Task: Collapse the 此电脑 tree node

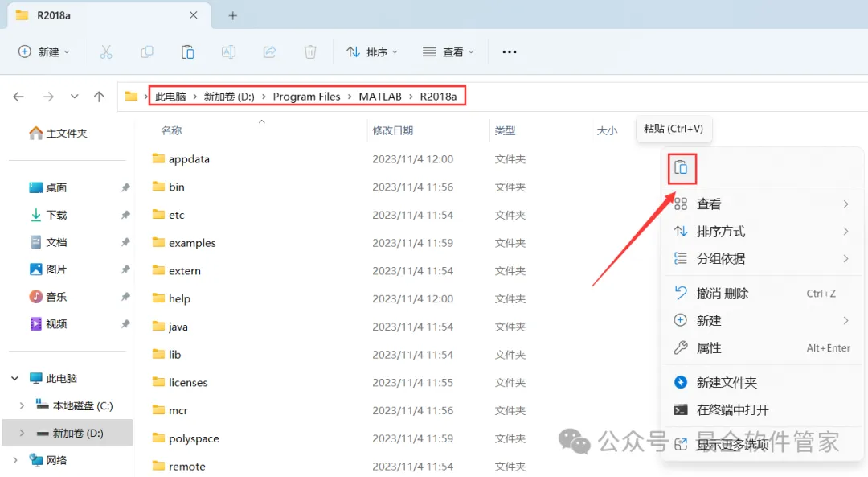Action: (x=15, y=378)
